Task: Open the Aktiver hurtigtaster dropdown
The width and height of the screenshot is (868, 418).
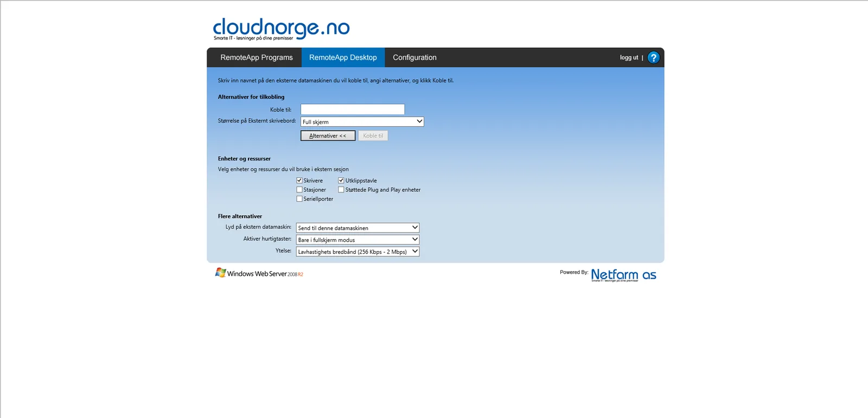Action: (x=358, y=240)
